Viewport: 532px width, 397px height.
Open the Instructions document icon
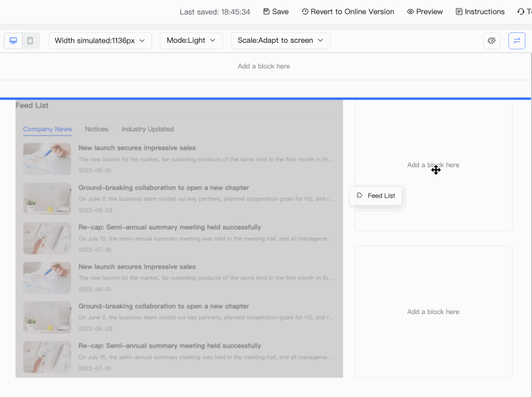coord(459,12)
